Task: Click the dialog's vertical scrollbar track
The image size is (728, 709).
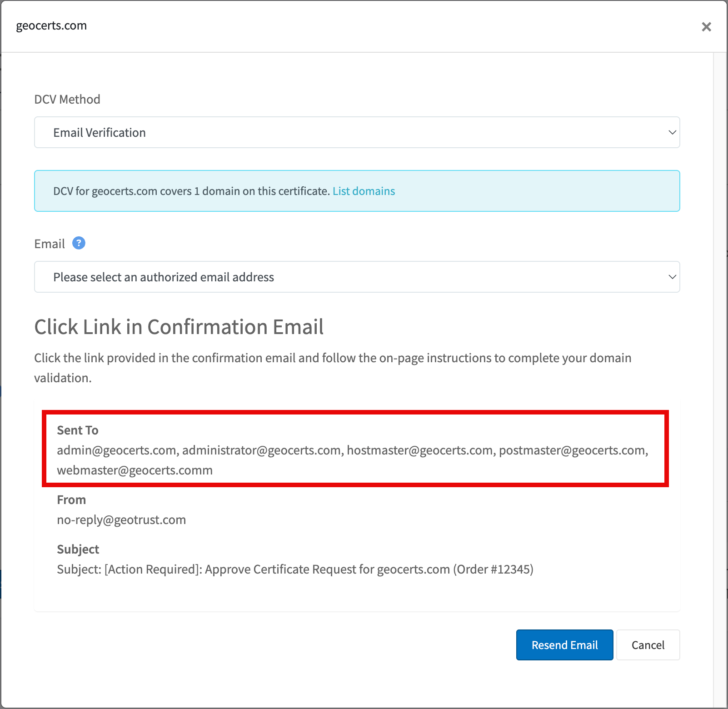Action: click(720, 379)
